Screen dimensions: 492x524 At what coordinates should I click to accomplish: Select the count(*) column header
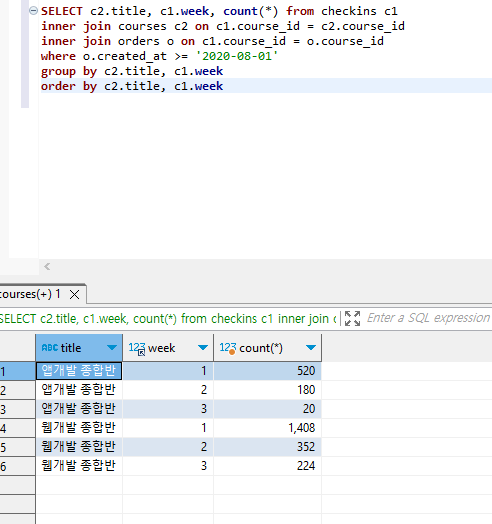point(267,348)
